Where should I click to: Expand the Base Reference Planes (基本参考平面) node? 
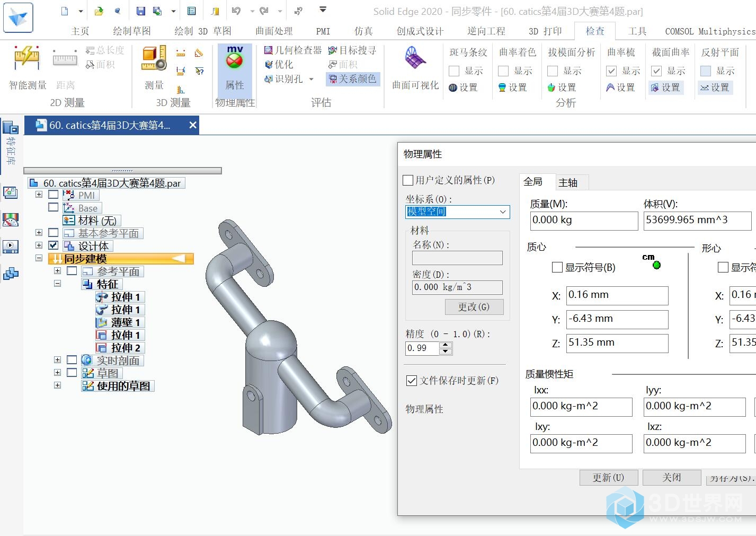[39, 233]
